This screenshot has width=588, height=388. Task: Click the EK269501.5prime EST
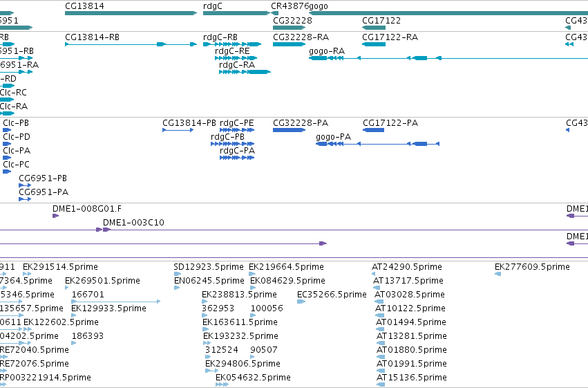tap(67, 288)
